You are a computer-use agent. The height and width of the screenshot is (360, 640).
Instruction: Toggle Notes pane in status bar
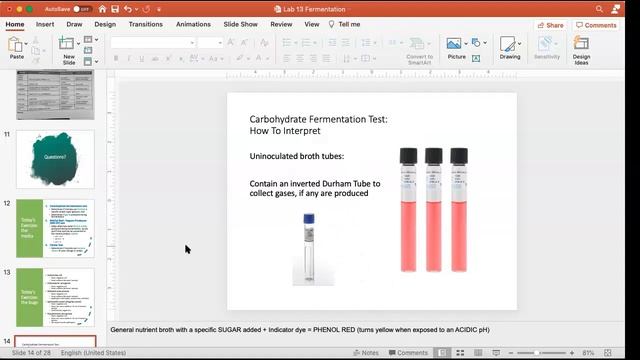(366, 353)
